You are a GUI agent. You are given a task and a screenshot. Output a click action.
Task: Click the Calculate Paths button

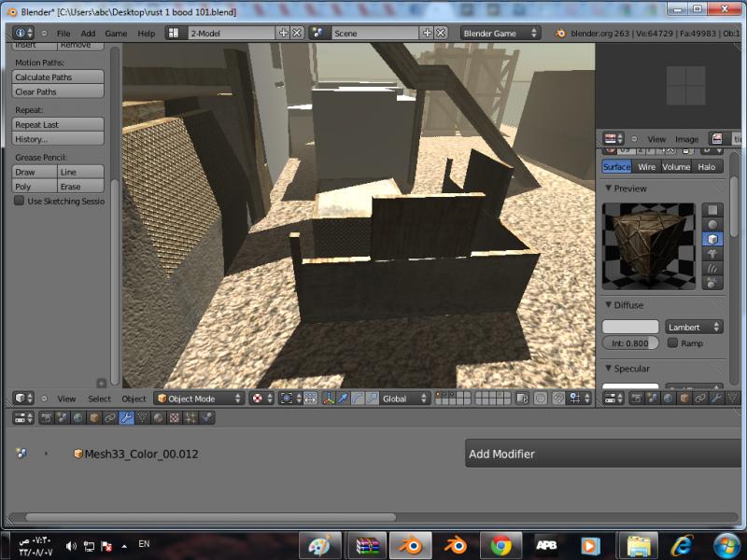57,77
